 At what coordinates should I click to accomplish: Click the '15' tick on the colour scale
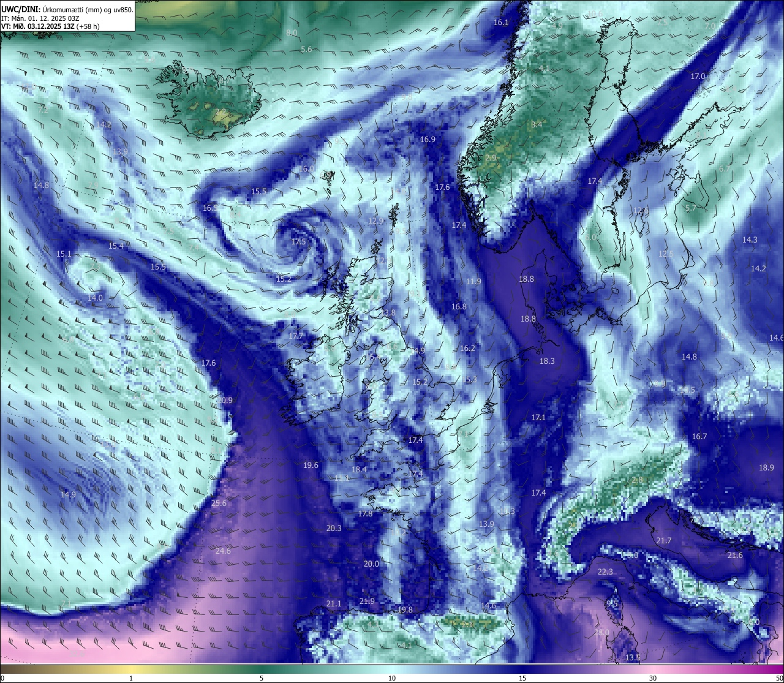tap(522, 678)
